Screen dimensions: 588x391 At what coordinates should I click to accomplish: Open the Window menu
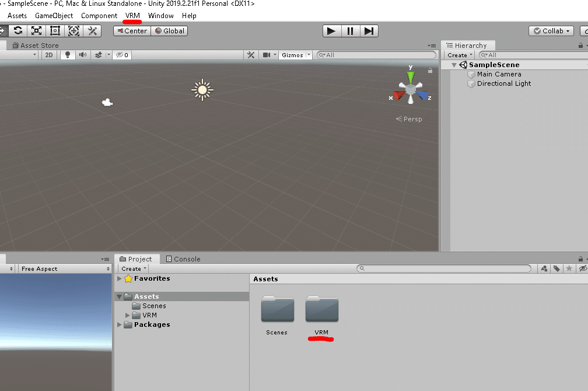(x=160, y=15)
